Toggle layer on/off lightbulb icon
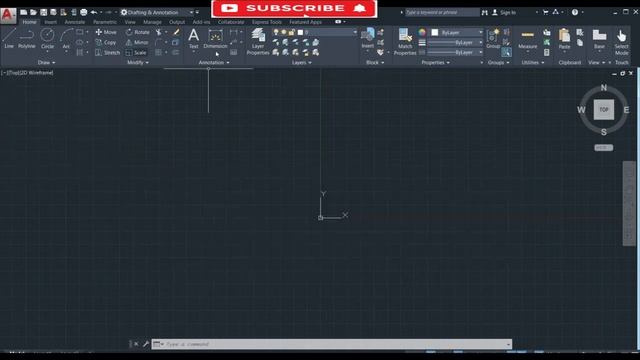Viewport: 640px width, 360px height. coord(276,32)
